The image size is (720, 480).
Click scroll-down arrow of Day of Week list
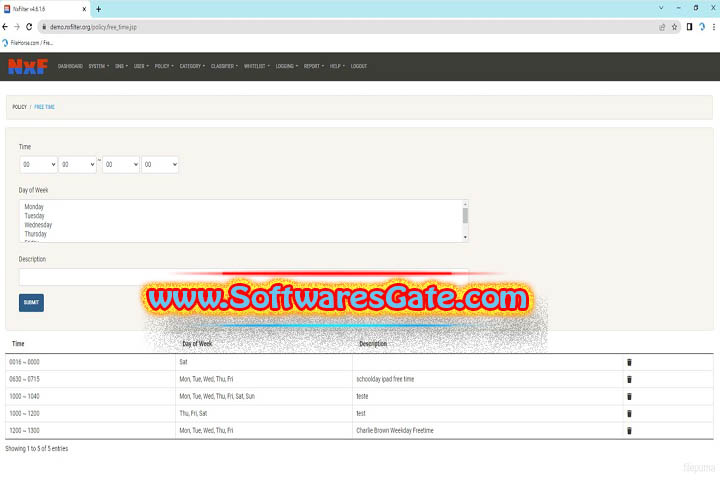pyautogui.click(x=465, y=237)
